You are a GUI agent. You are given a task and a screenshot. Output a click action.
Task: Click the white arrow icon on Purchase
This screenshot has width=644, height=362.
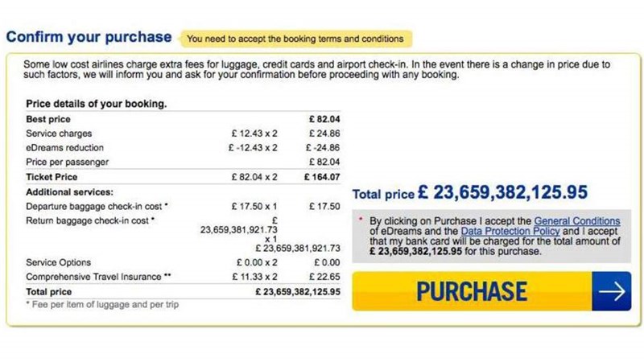[x=612, y=291]
